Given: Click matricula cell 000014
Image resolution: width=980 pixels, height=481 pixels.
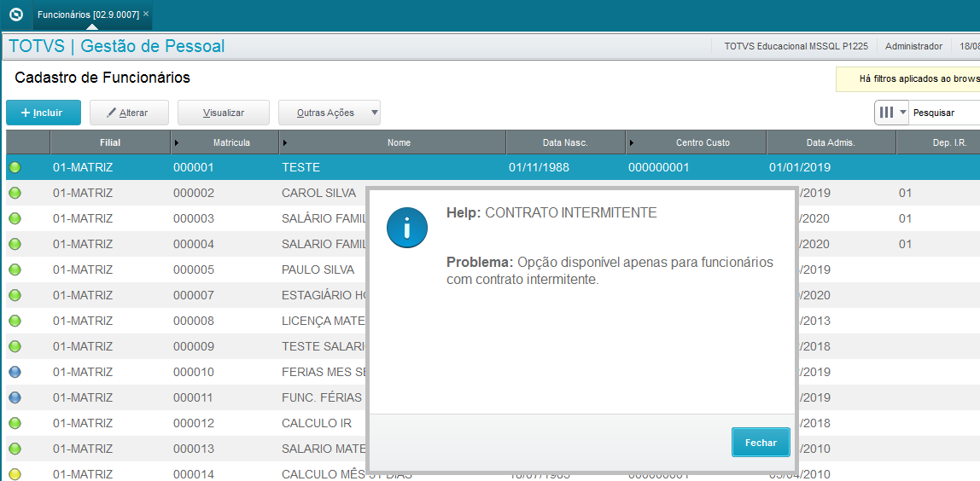Looking at the screenshot, I should [194, 474].
